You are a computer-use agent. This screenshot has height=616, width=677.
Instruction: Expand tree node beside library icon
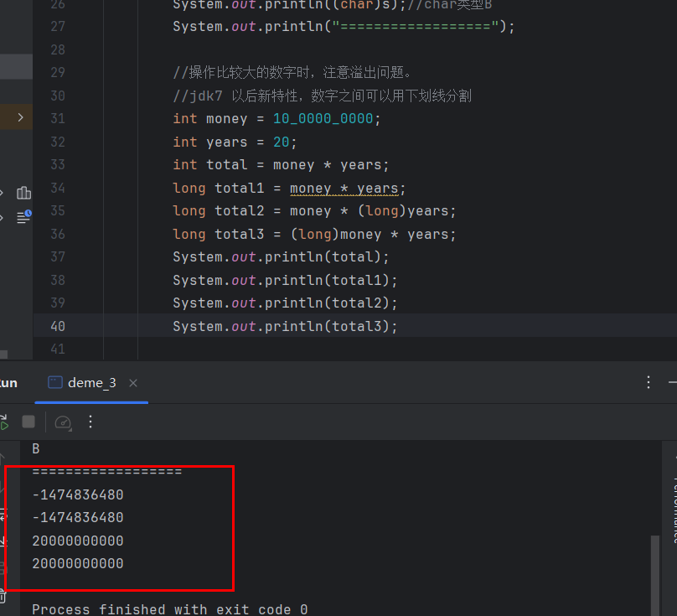[x=3, y=193]
